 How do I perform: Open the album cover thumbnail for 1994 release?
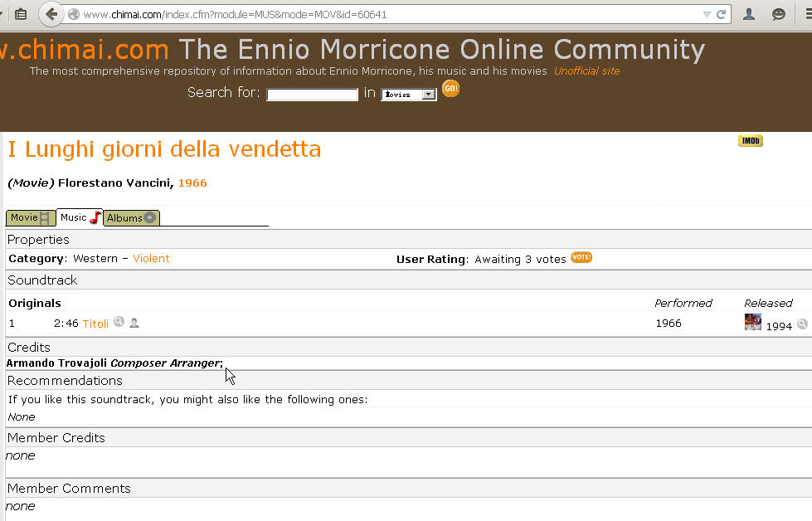tap(753, 322)
